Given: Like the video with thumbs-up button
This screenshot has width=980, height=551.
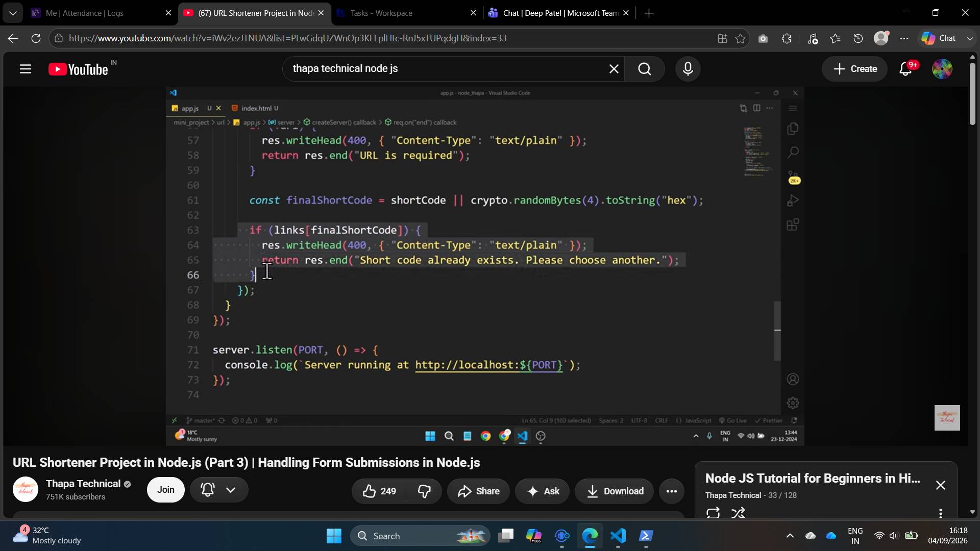Looking at the screenshot, I should click(379, 491).
